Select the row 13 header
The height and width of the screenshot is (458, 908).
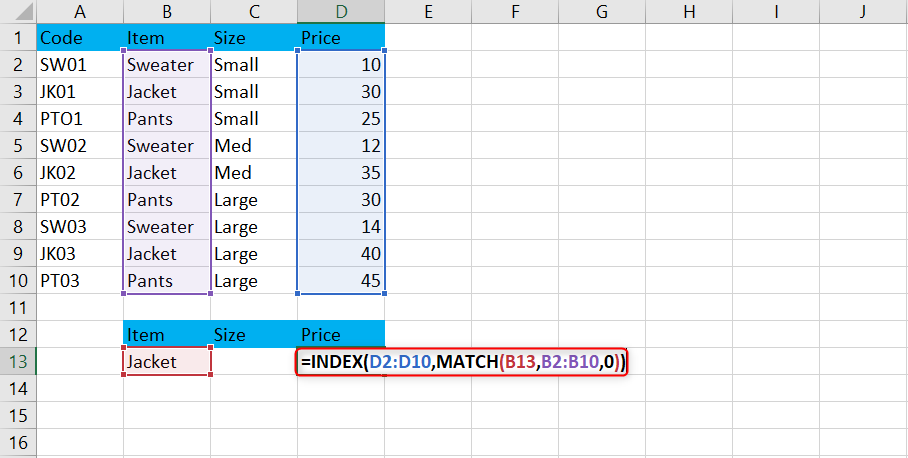tap(18, 361)
